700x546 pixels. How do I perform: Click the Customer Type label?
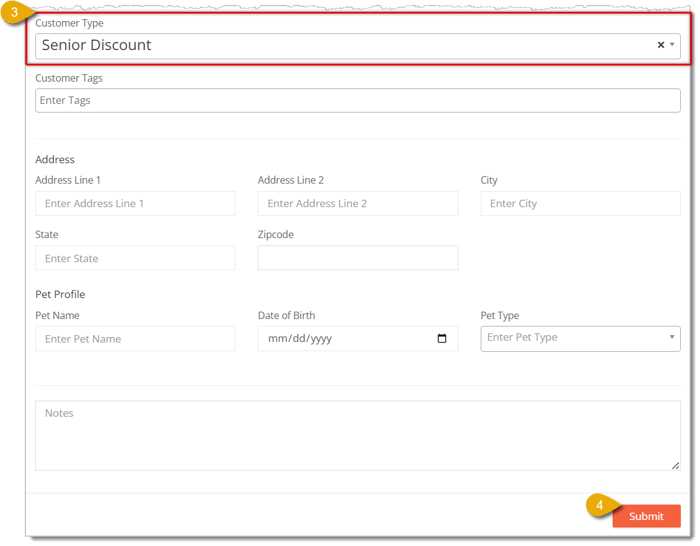(x=69, y=23)
